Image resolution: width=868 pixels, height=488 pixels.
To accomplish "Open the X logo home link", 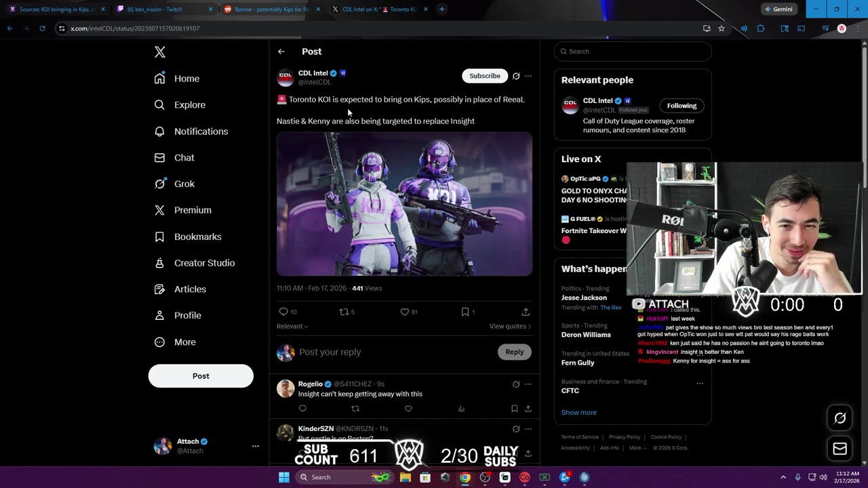I will (x=160, y=52).
